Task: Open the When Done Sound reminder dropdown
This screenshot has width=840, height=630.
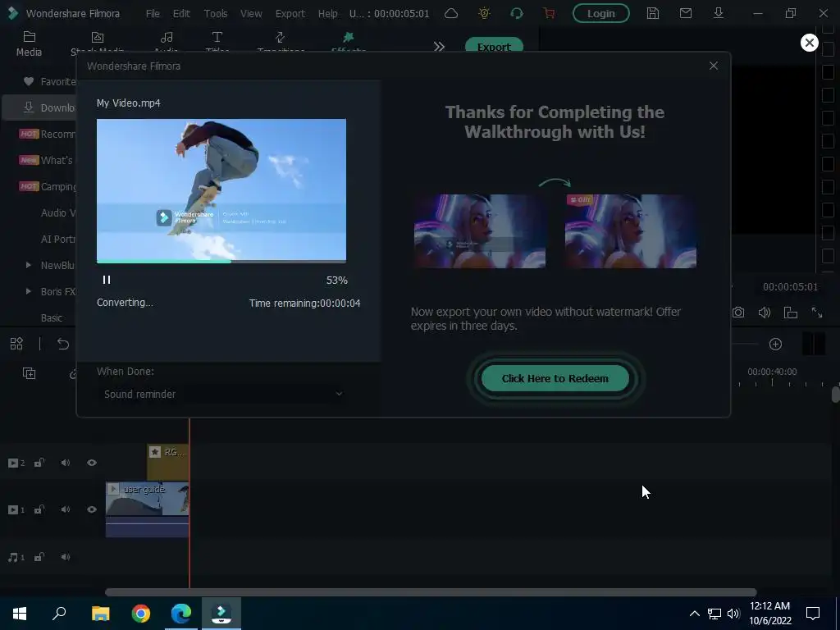Action: [x=223, y=394]
